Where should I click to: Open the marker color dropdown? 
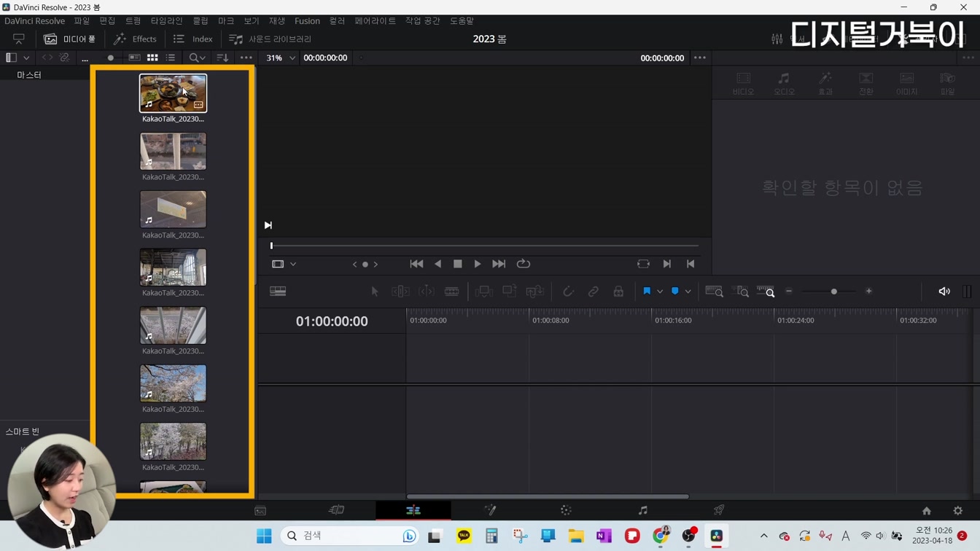[688, 292]
